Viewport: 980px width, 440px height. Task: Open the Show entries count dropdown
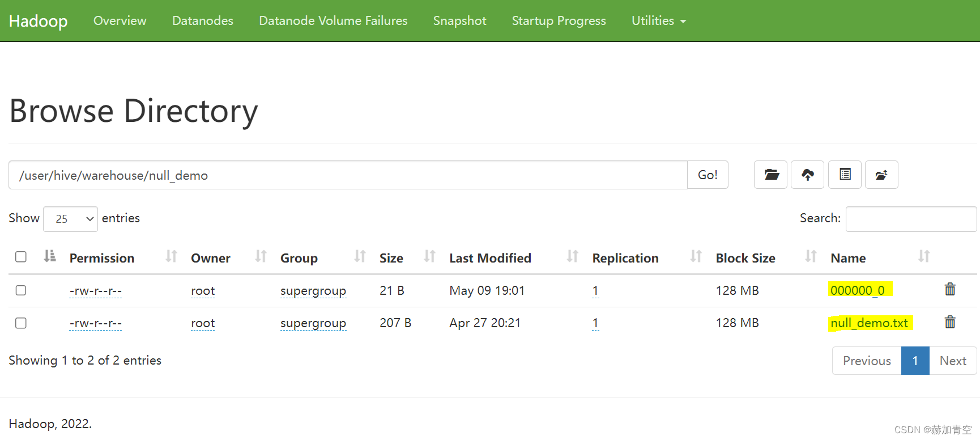click(70, 219)
